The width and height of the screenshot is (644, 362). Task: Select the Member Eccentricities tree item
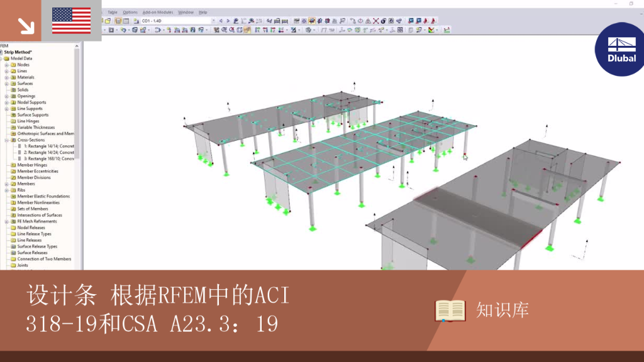[38, 171]
